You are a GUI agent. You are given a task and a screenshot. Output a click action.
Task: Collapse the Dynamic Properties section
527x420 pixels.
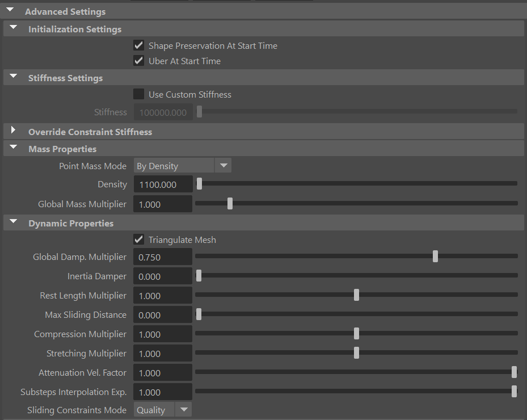point(12,222)
